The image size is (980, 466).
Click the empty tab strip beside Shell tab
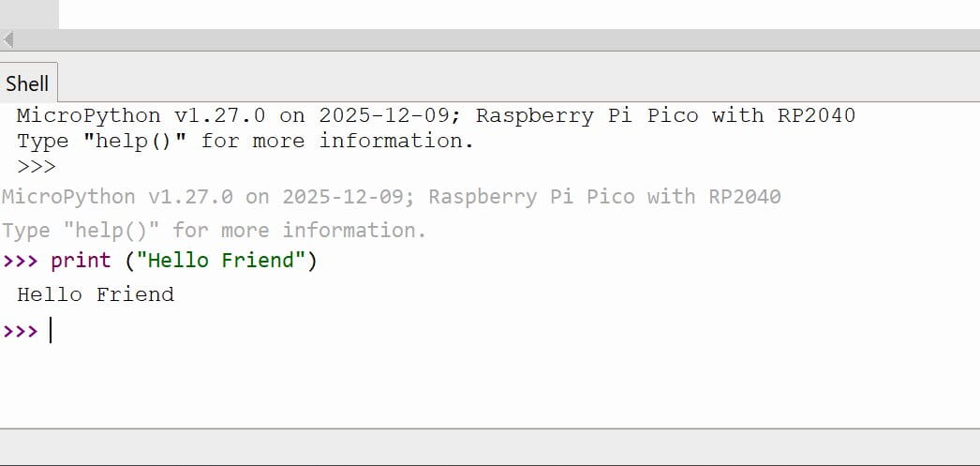515,83
